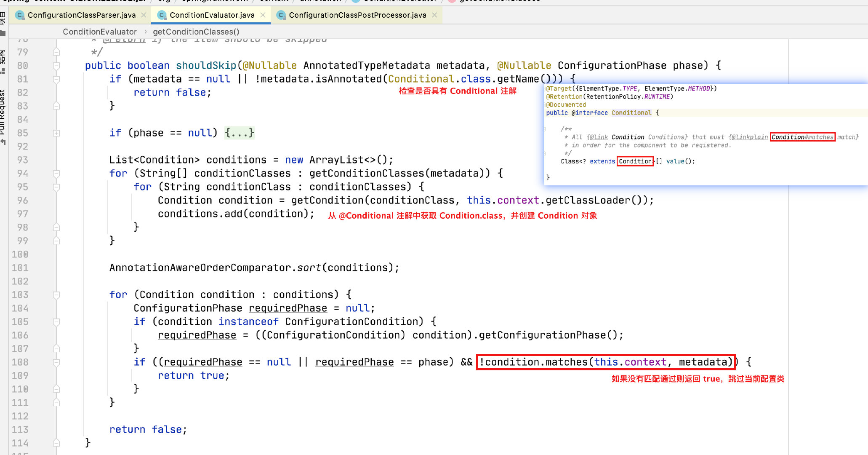
Task: Open the Structure (结构) tool window
Action: [3, 62]
